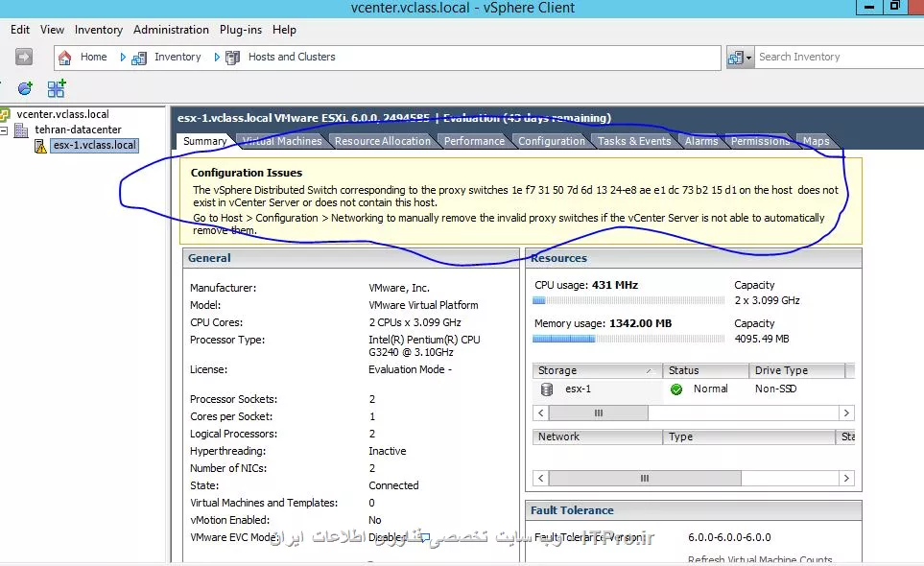The image size is (924, 566).
Task: Switch to the Maps tab
Action: click(x=817, y=141)
